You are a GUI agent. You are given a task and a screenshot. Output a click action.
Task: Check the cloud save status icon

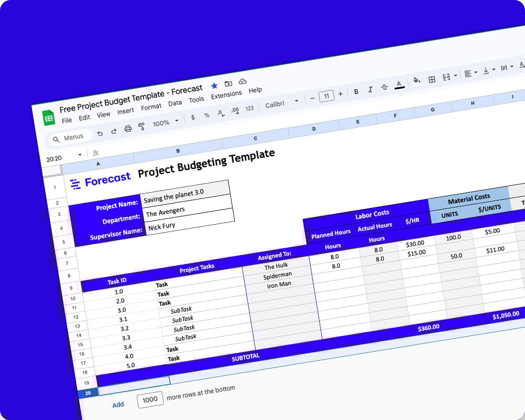pyautogui.click(x=243, y=81)
